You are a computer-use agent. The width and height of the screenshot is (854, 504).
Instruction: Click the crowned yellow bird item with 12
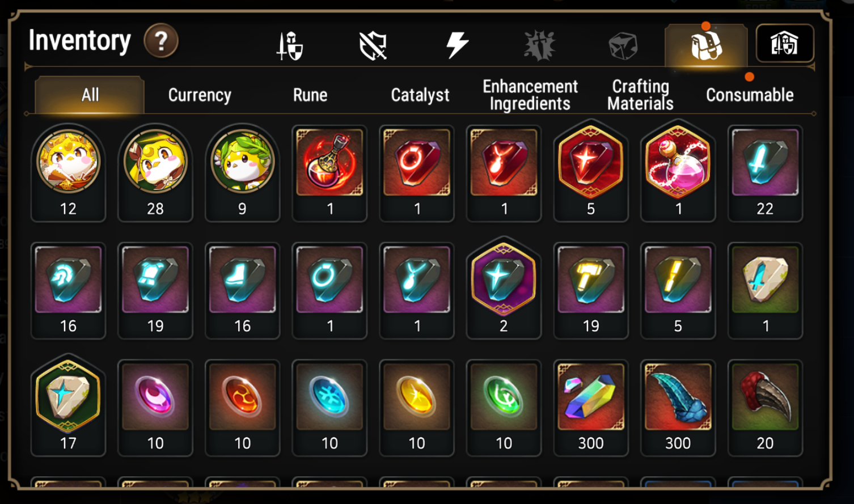coord(68,173)
